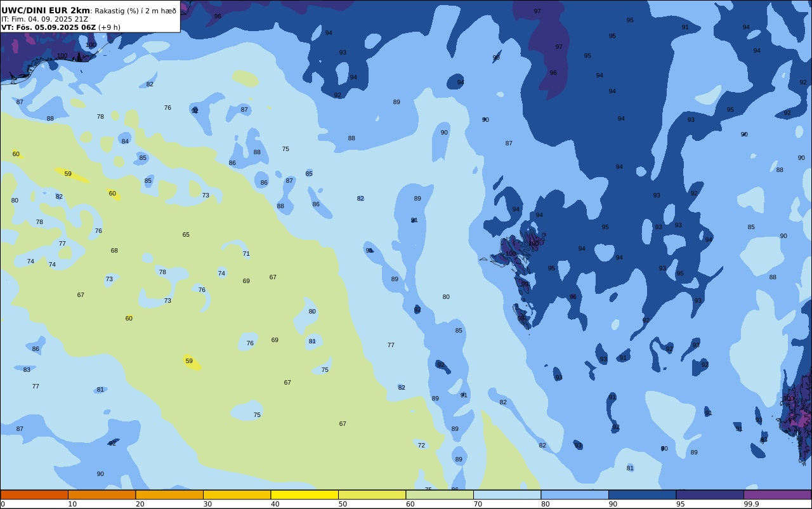Click the humidity value '65' on the map
The height and width of the screenshot is (509, 812).
click(186, 235)
